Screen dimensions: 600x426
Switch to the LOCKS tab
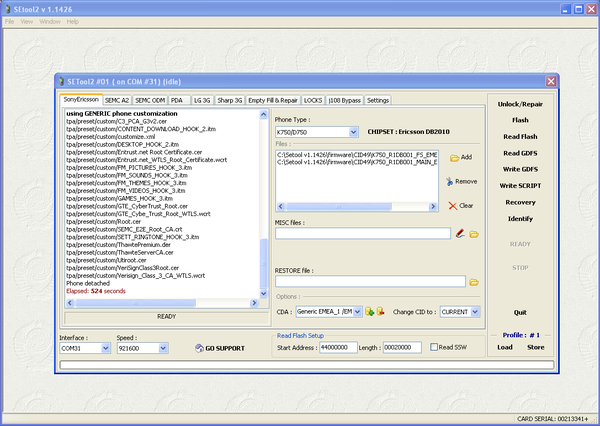pos(313,101)
